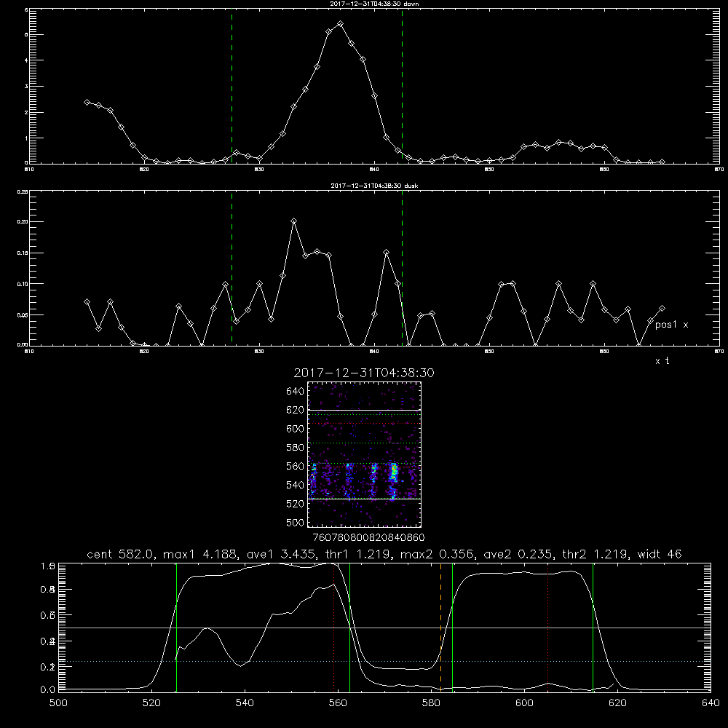Click the heatmap y-axis label 500
The image size is (728, 728).
tap(295, 522)
